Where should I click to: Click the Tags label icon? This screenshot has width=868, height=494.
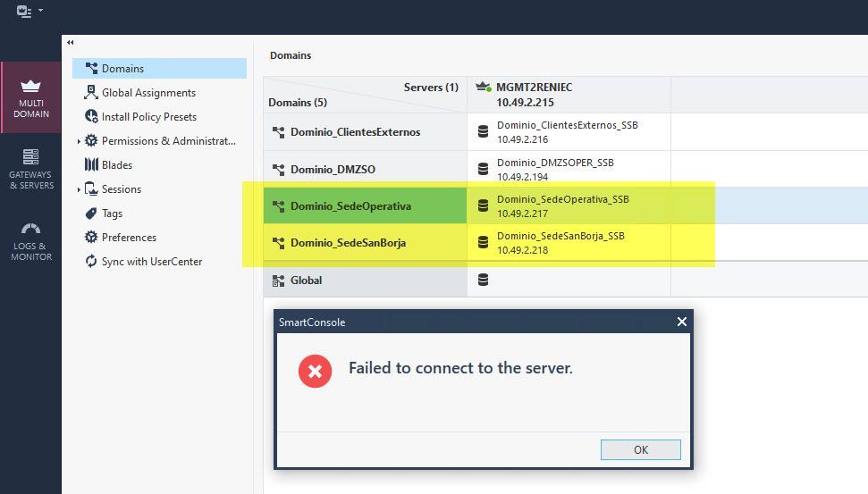[x=91, y=213]
